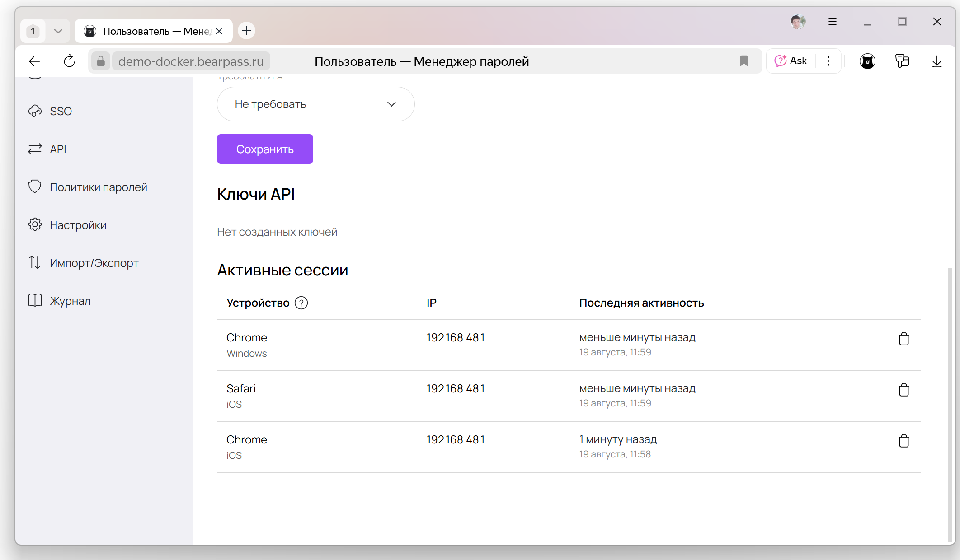
Task: Delete the Chrome Windows session
Action: click(904, 339)
